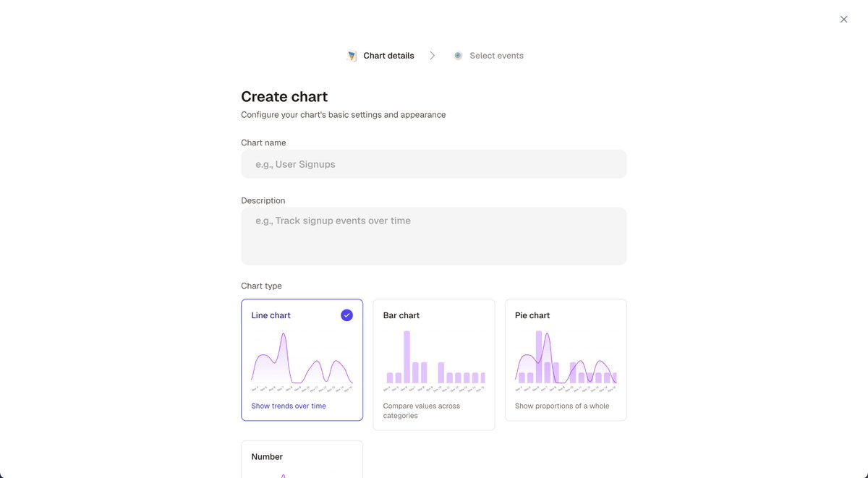Click the 'Description' field label
This screenshot has height=478, width=868.
[x=263, y=201]
